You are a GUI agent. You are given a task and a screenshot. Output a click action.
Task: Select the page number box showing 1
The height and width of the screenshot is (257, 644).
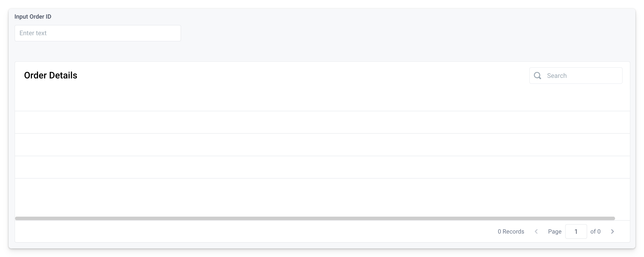[x=576, y=232]
